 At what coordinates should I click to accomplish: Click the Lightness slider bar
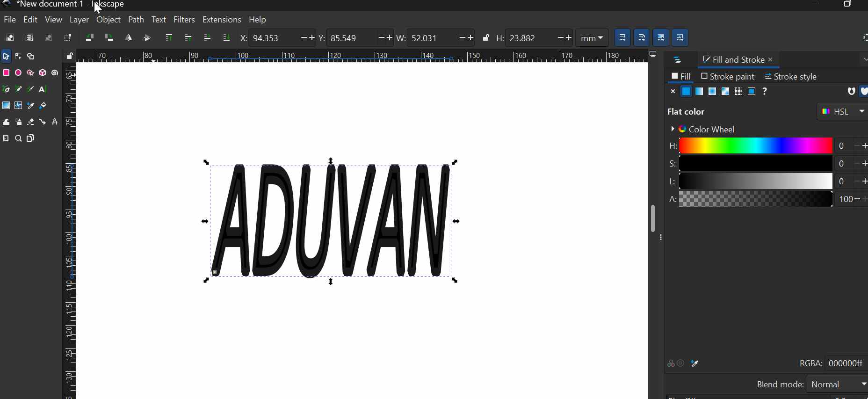755,181
